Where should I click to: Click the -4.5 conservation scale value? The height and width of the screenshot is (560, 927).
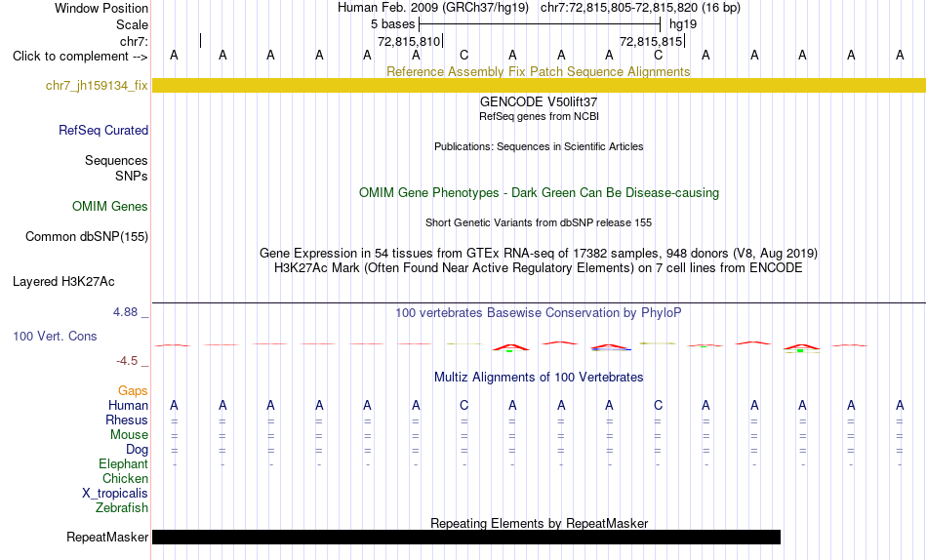point(127,361)
